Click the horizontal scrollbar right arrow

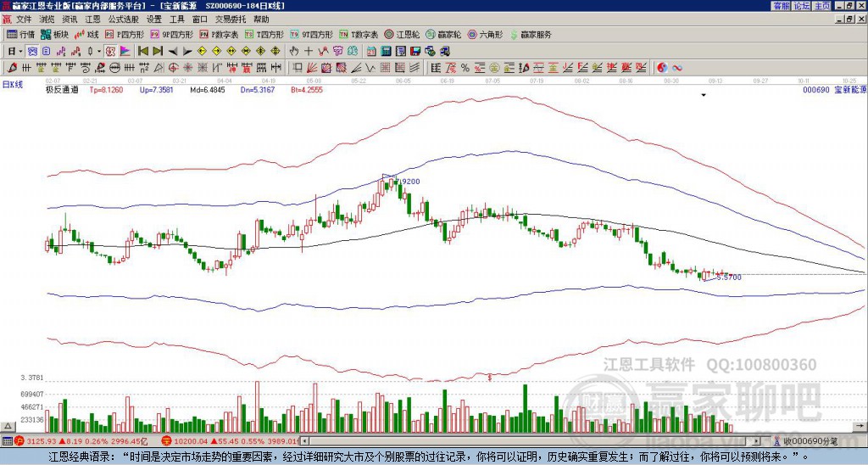click(x=757, y=440)
